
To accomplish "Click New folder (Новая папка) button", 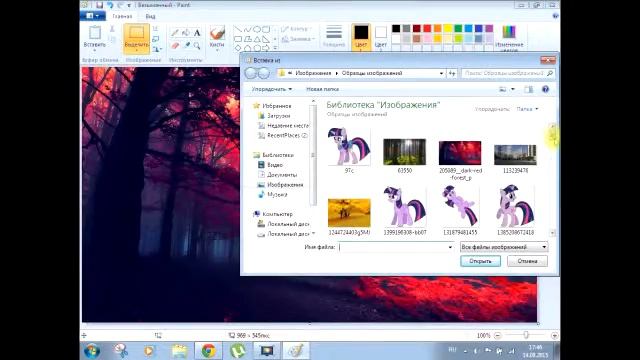I will coord(322,89).
